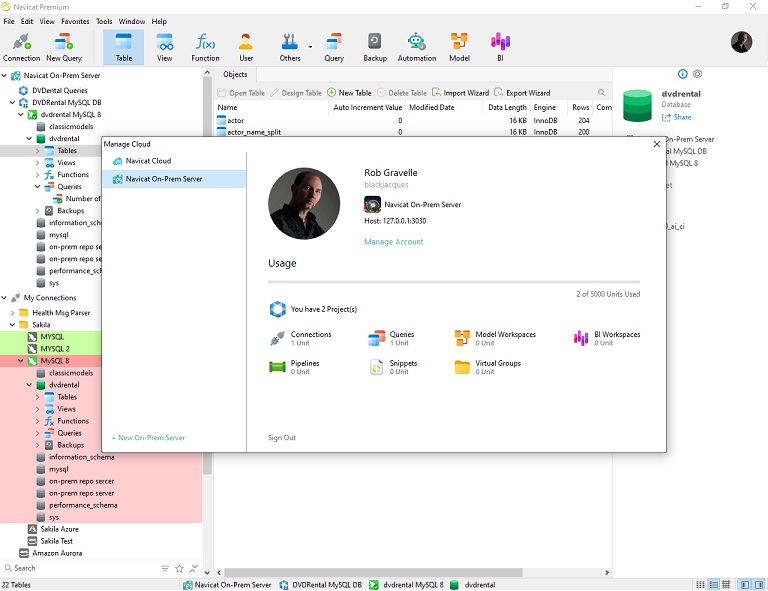Viewport: 768px width, 591px height.
Task: Click the user avatar in the toolbar
Action: coord(741,42)
